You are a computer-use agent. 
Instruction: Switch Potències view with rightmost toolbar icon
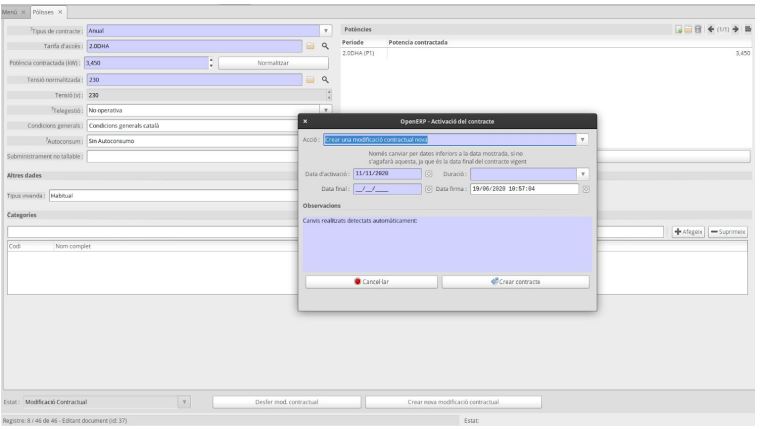748,30
